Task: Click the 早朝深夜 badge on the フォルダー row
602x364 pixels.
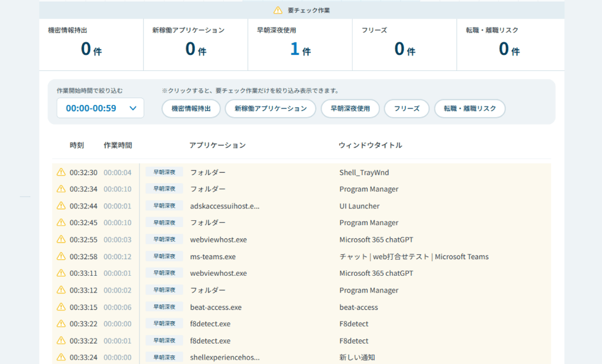Action: [x=164, y=172]
